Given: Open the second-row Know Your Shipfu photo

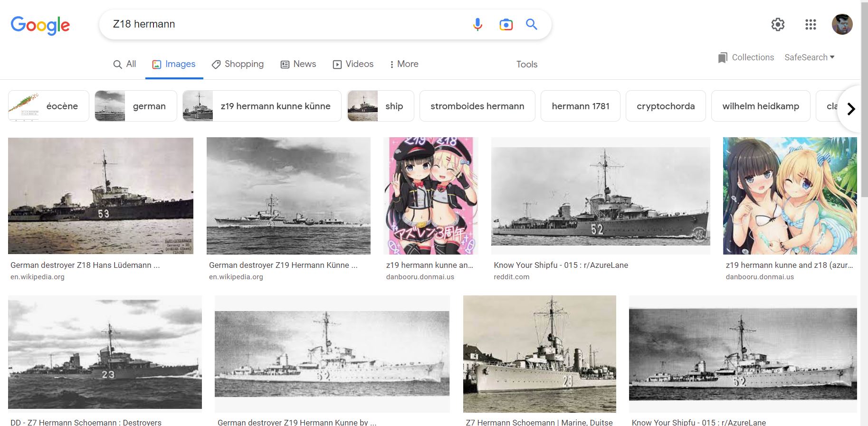Looking at the screenshot, I should [743, 354].
